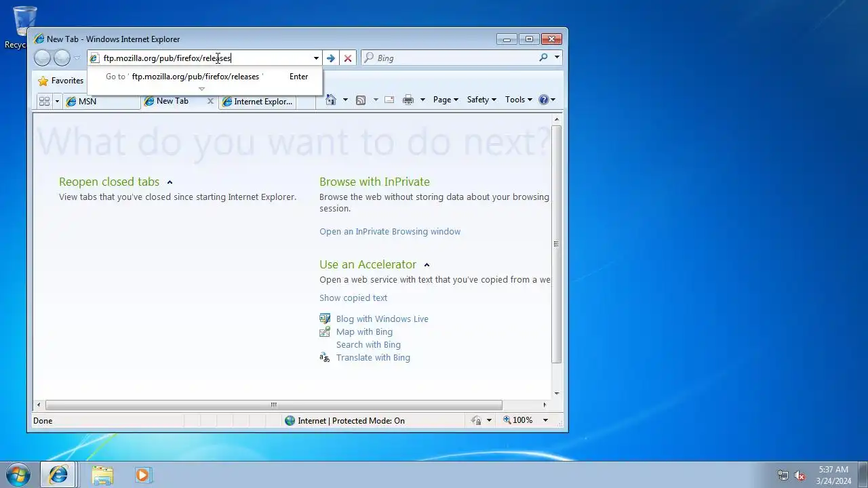Click the Internet Protected Mode zone indicator
This screenshot has height=488, width=868.
(344, 421)
